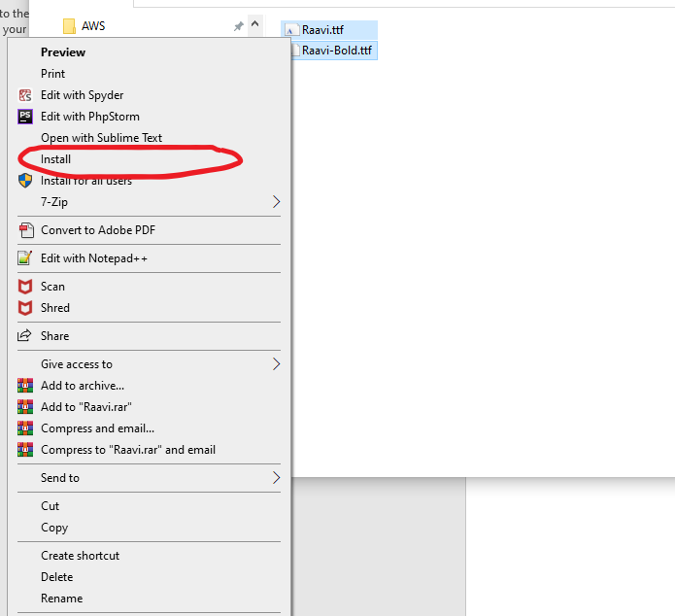675x616 pixels.
Task: Click the pin icon next to AWS
Action: [x=239, y=26]
